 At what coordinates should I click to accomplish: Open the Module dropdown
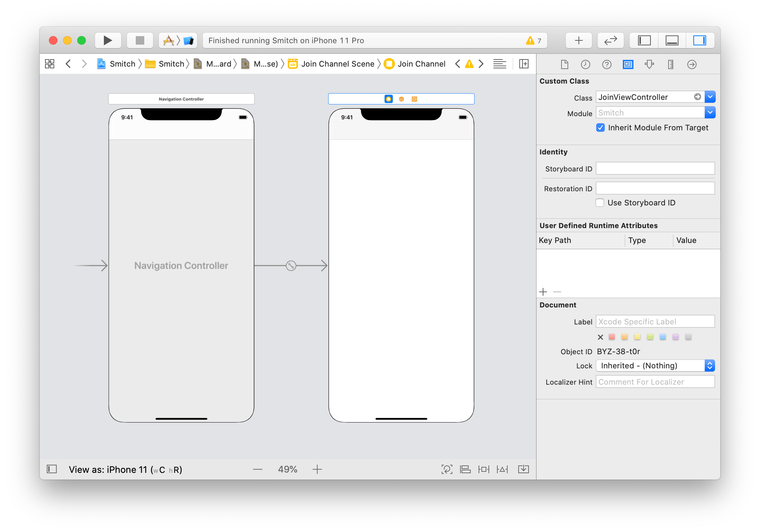pyautogui.click(x=710, y=113)
